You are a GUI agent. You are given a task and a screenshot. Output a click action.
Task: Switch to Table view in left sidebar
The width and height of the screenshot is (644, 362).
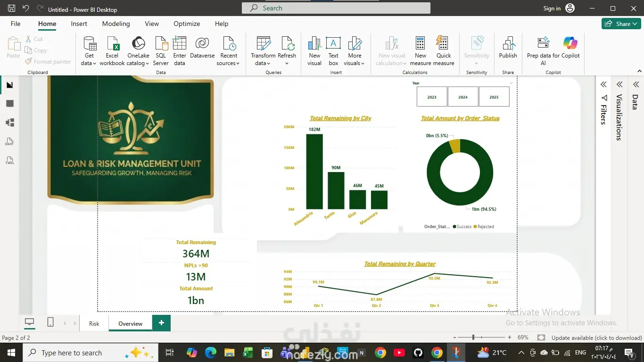click(9, 104)
